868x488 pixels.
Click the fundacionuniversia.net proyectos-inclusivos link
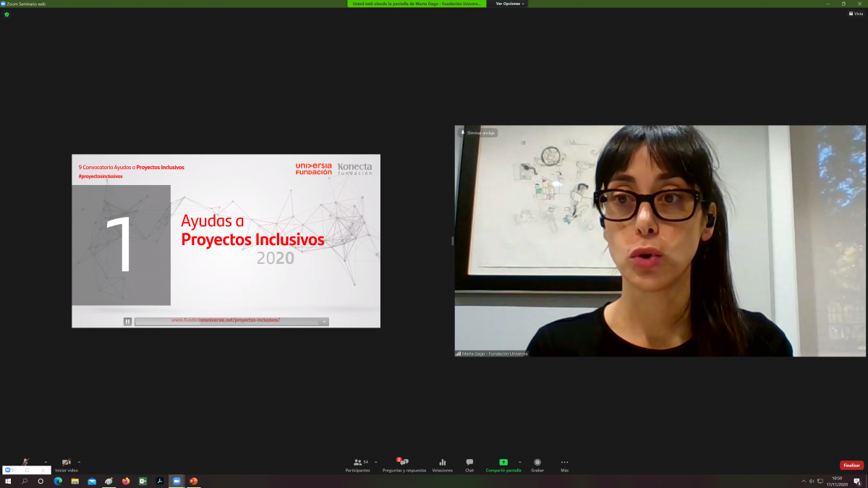point(225,320)
